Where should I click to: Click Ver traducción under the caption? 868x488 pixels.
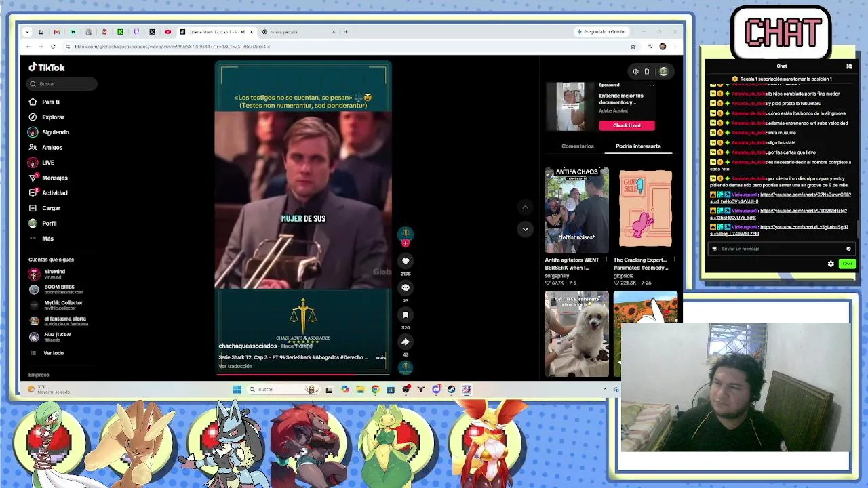(x=235, y=366)
